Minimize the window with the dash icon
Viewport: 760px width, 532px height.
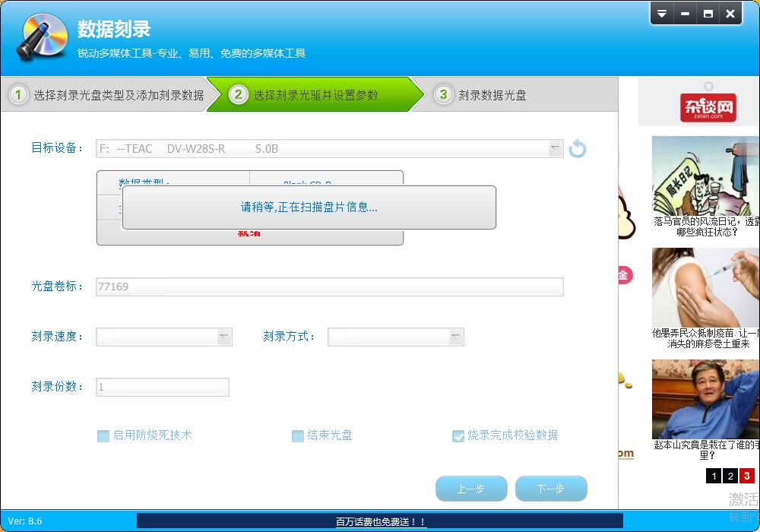(x=685, y=14)
